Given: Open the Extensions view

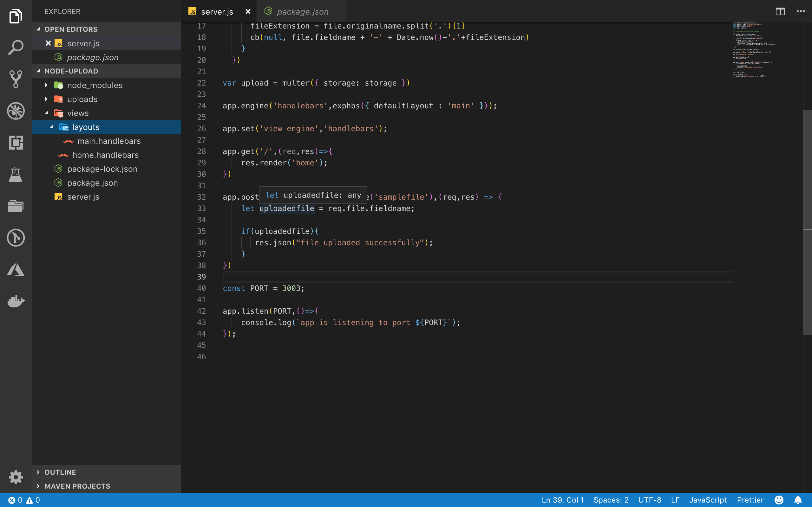Looking at the screenshot, I should (16, 143).
